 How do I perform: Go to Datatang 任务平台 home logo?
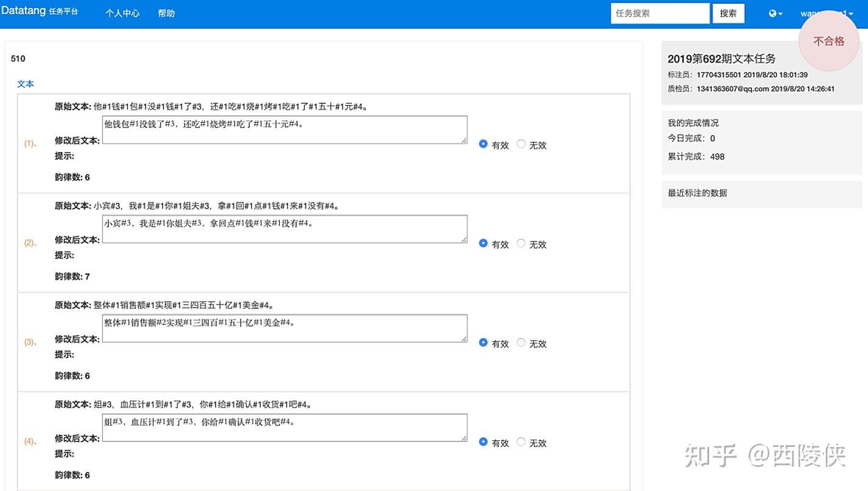(x=40, y=11)
